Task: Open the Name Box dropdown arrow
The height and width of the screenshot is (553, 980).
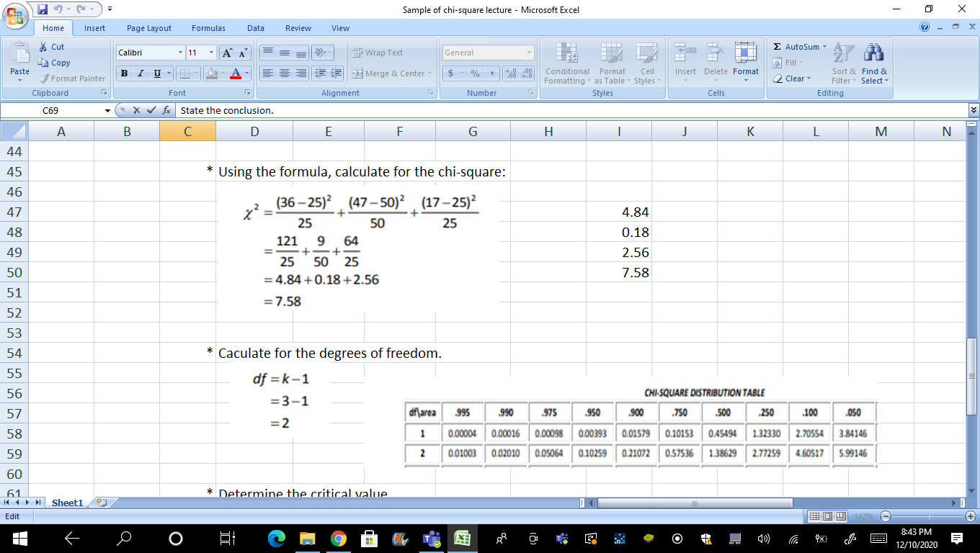Action: [x=108, y=110]
